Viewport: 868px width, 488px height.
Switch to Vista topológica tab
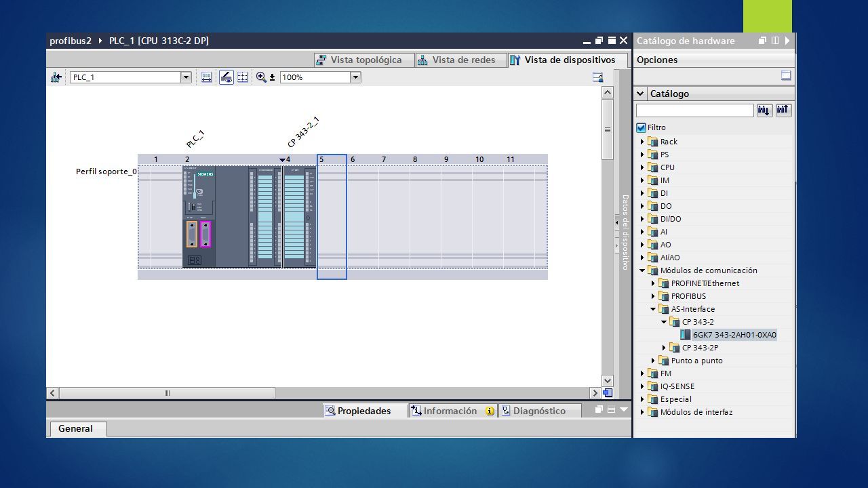[x=365, y=60]
